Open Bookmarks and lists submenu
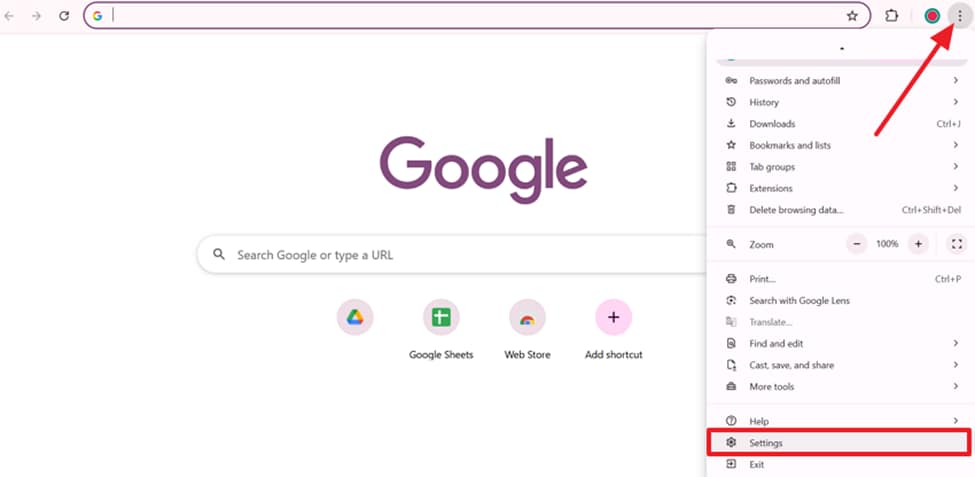Image resolution: width=975 pixels, height=477 pixels. [841, 145]
